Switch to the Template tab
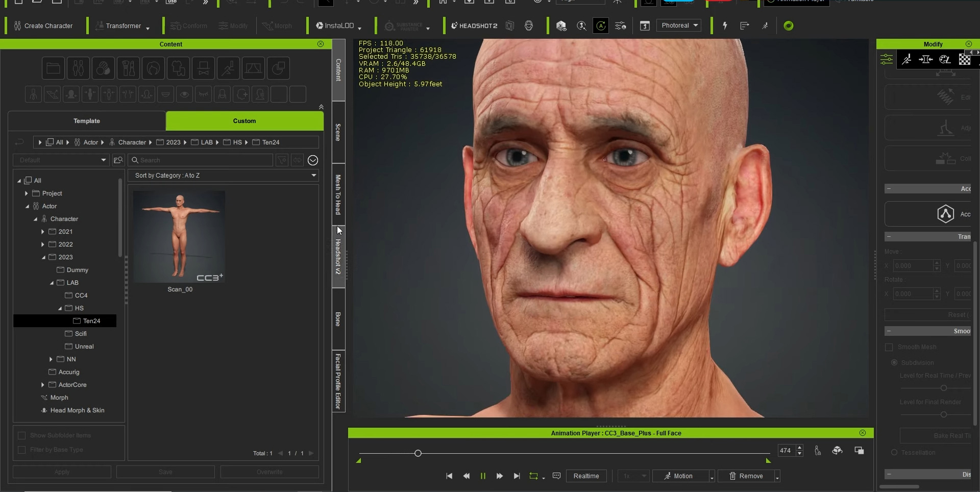Viewport: 980px width, 492px height. point(87,121)
